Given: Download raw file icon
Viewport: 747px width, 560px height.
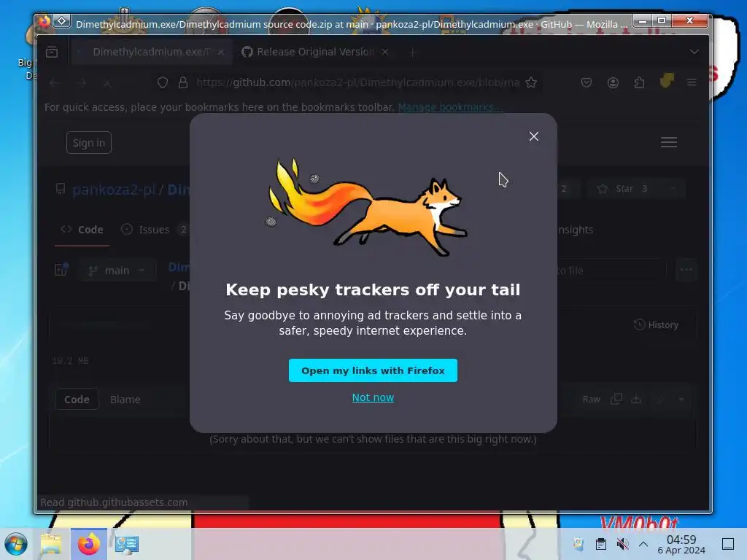Looking at the screenshot, I should coord(636,399).
